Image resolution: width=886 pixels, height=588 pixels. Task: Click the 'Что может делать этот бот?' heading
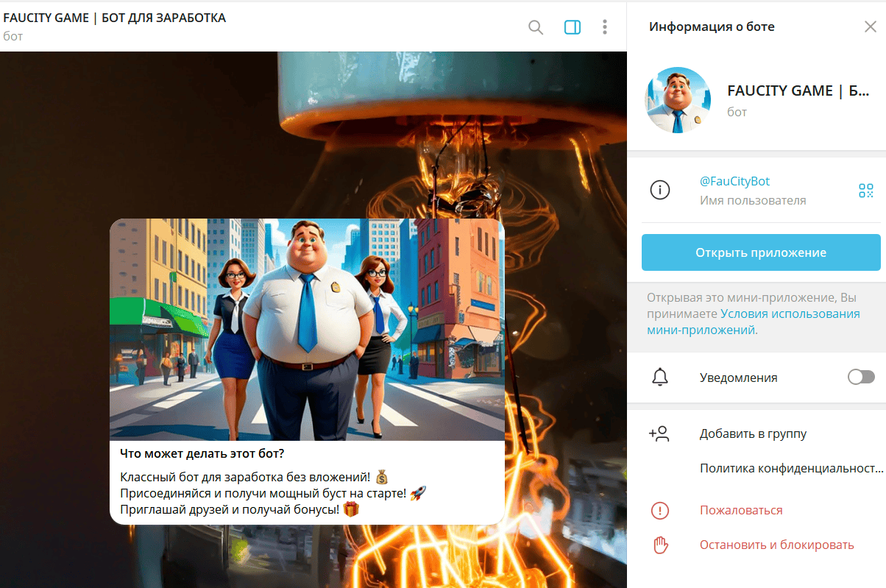point(202,453)
